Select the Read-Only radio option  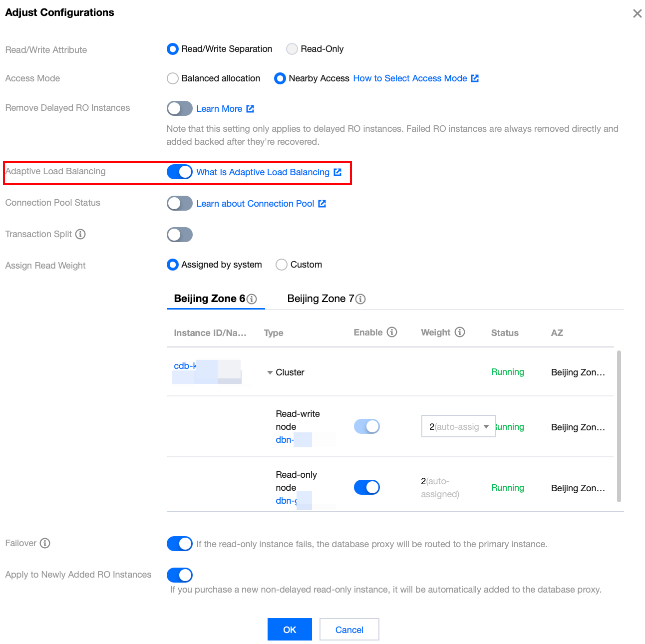tap(292, 49)
